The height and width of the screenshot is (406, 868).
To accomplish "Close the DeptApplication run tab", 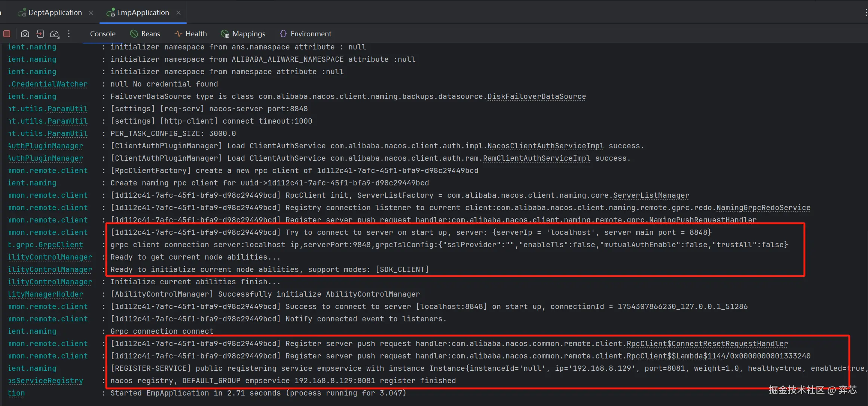I will 91,13.
